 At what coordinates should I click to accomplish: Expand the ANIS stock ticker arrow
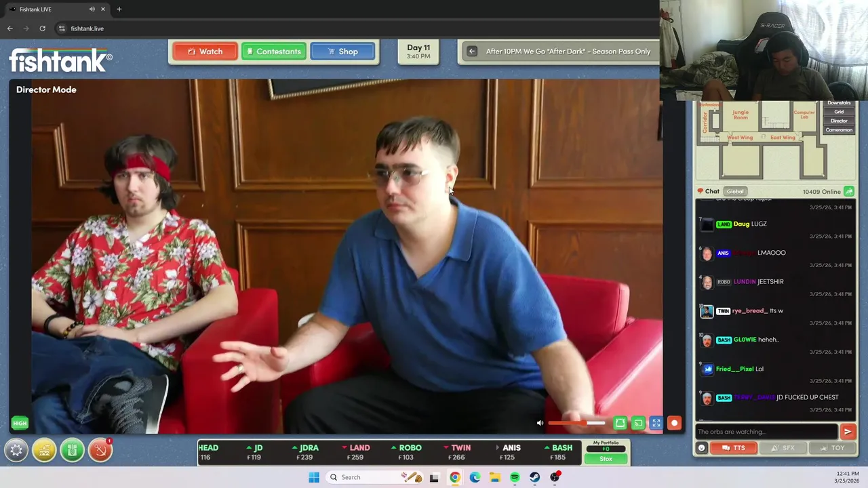point(498,448)
